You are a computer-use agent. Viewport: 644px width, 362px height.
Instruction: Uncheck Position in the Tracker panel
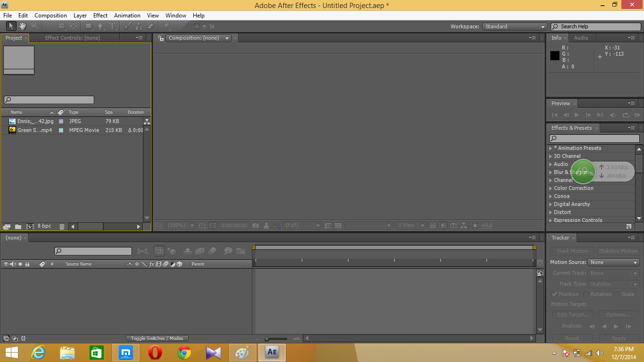tap(554, 294)
